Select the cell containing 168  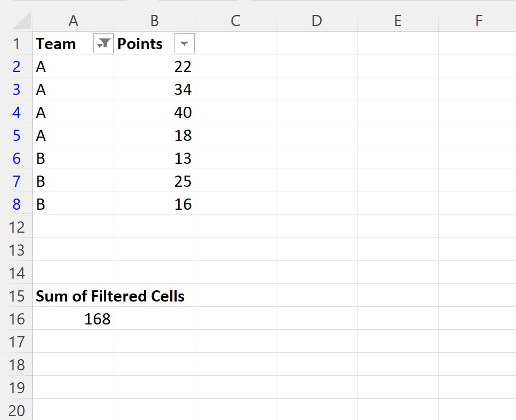73,319
